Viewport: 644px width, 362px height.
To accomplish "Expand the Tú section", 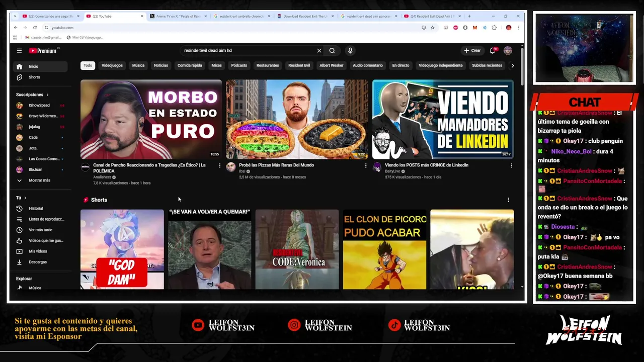I will (21, 198).
